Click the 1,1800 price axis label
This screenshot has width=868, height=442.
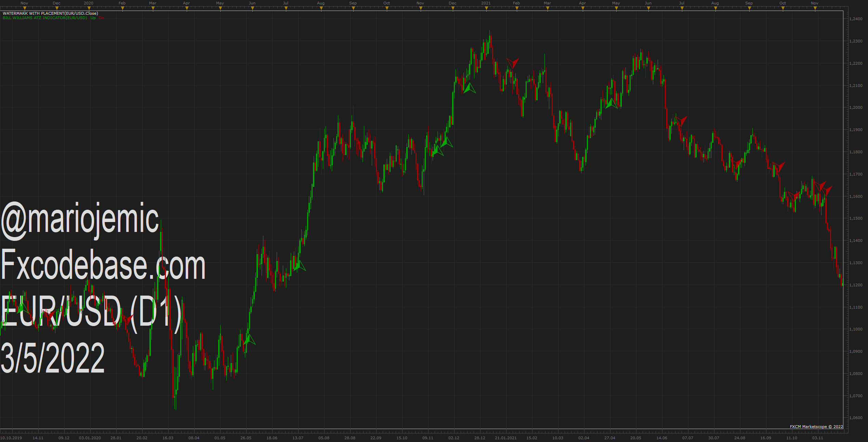click(x=856, y=152)
